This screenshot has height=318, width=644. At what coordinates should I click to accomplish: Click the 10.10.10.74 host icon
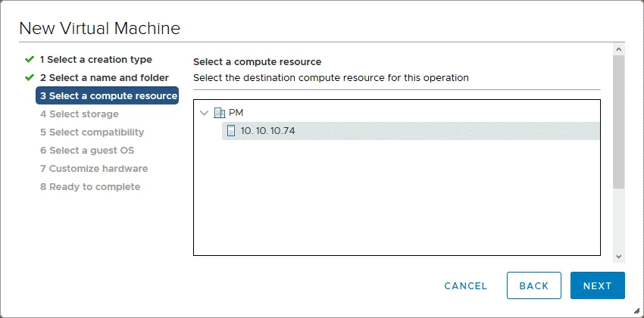231,131
